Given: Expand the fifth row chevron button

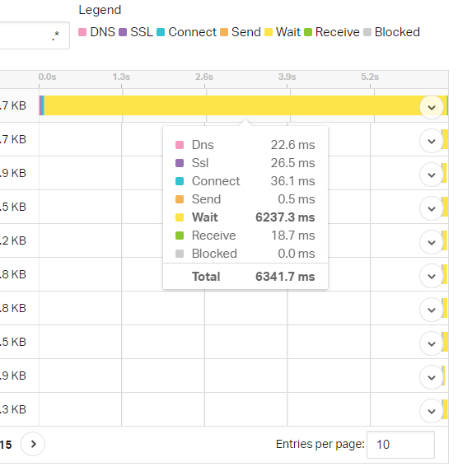Looking at the screenshot, I should [432, 242].
